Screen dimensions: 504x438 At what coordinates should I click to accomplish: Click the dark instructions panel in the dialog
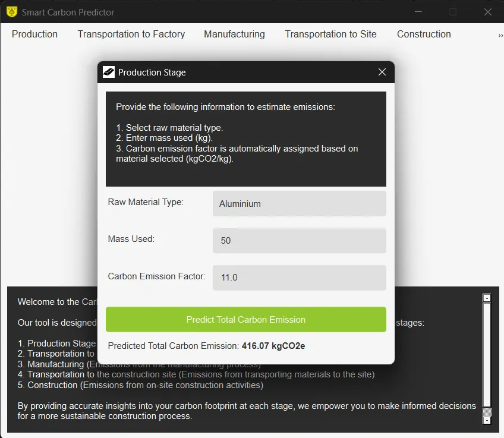pos(245,138)
